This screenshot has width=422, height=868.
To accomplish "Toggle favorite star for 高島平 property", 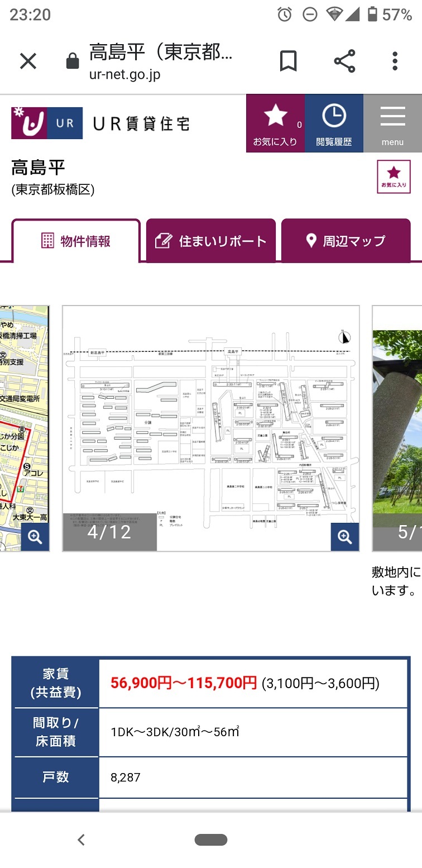I will point(394,177).
